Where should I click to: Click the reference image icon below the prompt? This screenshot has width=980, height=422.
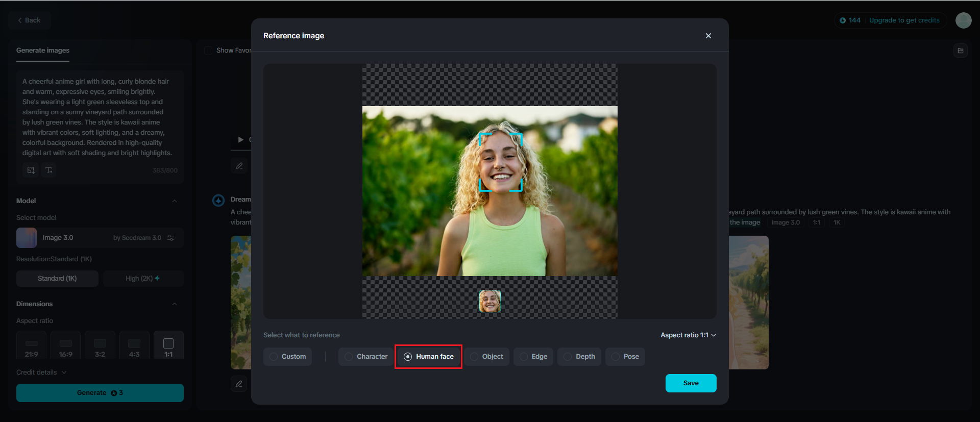[31, 170]
